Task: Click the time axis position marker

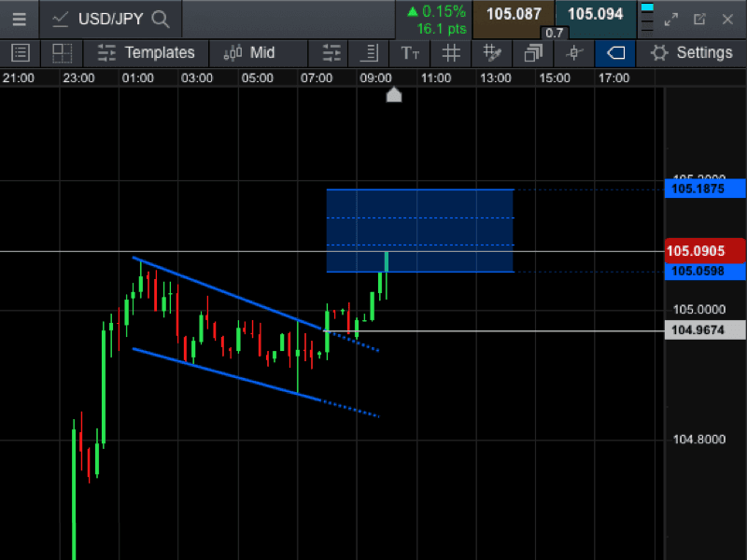Action: click(x=394, y=94)
